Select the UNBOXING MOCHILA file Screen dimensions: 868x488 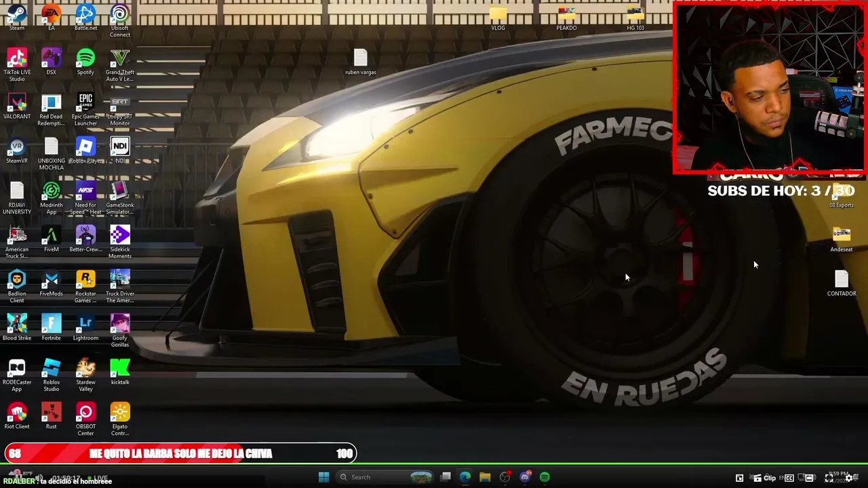coord(52,154)
